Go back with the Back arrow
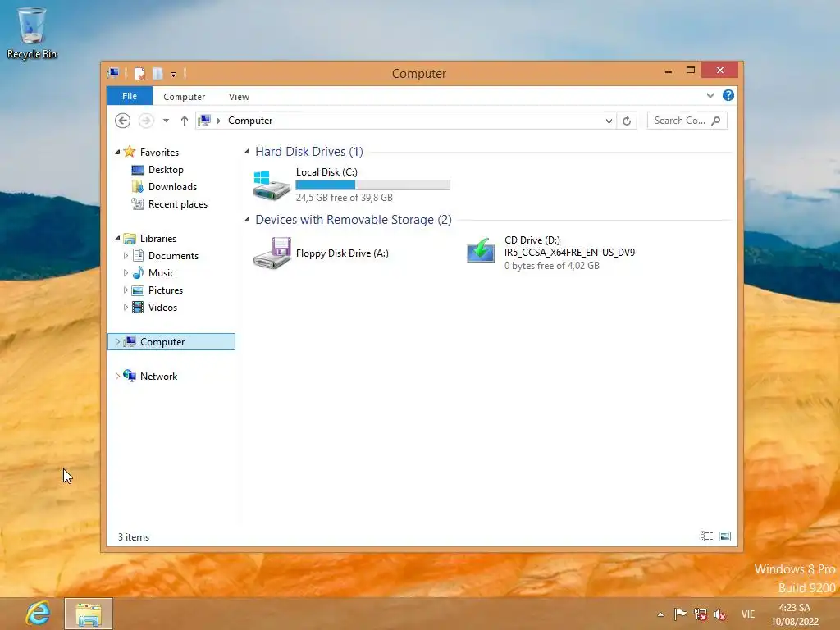 (123, 121)
